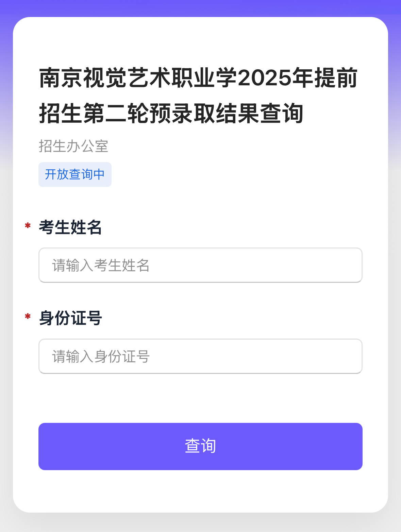This screenshot has width=401, height=532.
Task: Click the title line reading 招生第二轮预录取结果查询
Action: [x=171, y=113]
